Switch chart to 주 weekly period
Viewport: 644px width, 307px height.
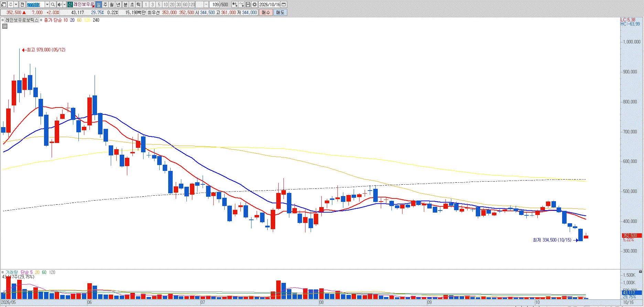(105, 4)
